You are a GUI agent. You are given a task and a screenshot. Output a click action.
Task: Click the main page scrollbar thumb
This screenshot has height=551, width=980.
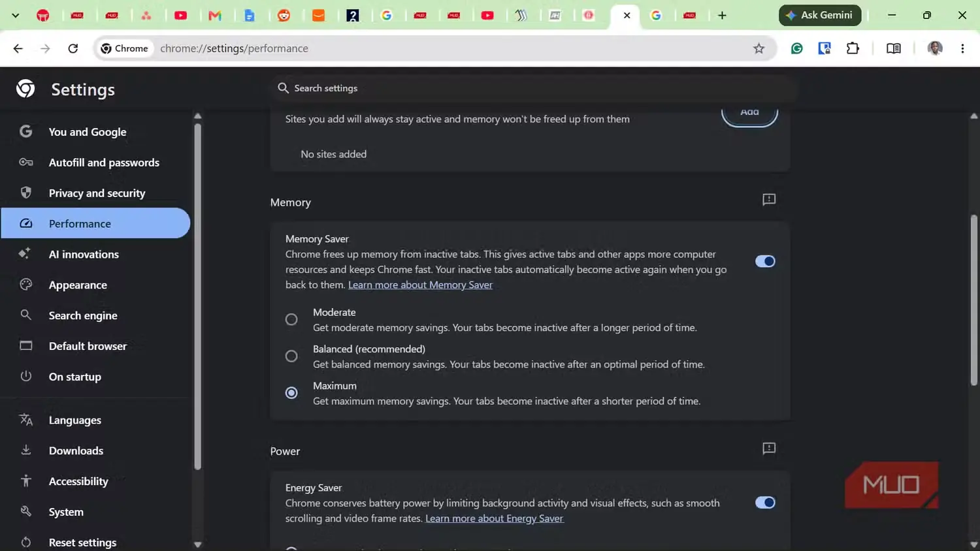[x=974, y=300]
